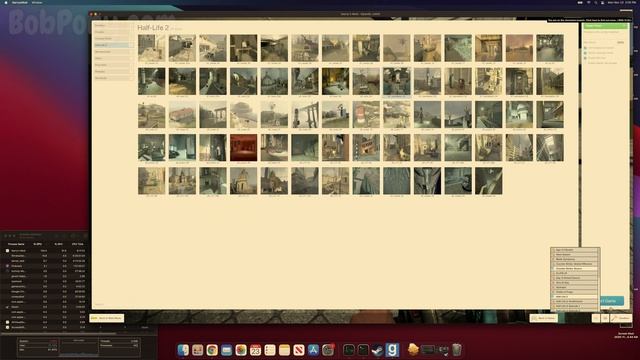Screen dimensions: 640x360
Task: Open the Window menu in the menu bar
Action: tap(37, 2)
